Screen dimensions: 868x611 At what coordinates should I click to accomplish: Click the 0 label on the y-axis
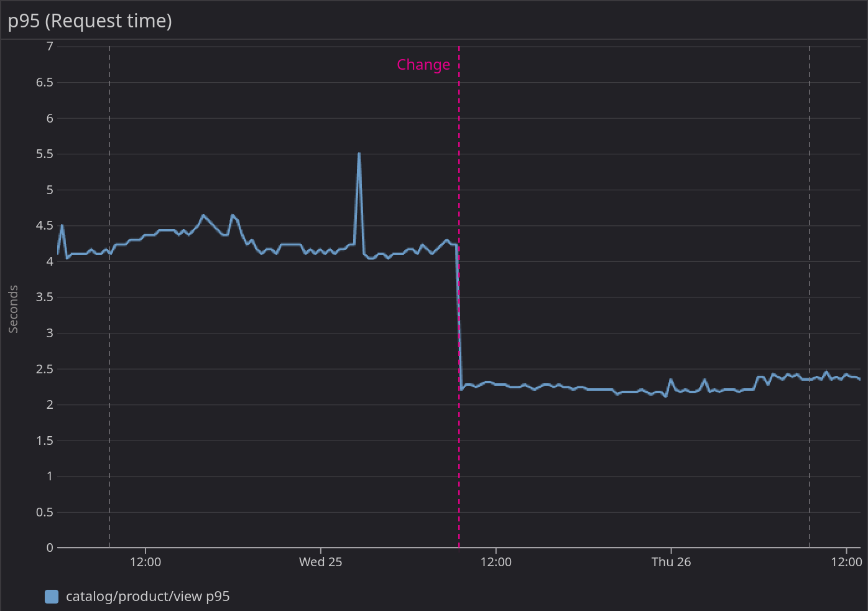[50, 548]
